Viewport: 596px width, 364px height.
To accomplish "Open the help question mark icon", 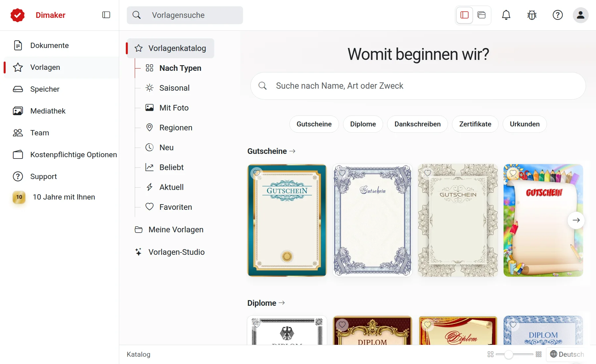I will pyautogui.click(x=558, y=15).
